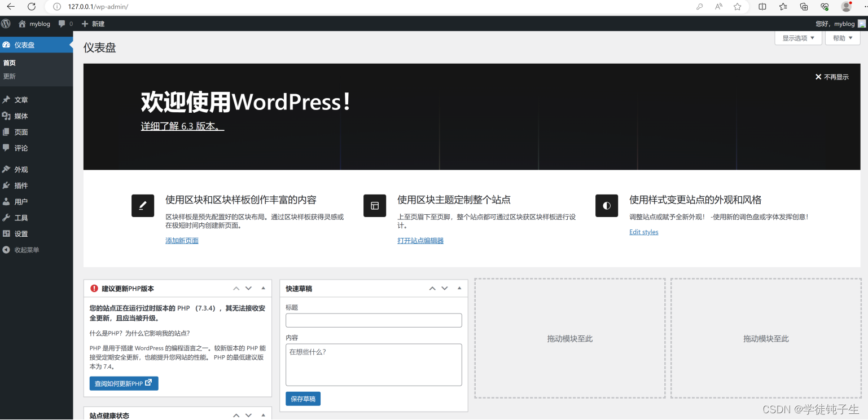Click the paintbrush icon for 外观
The height and width of the screenshot is (420, 868).
6,169
